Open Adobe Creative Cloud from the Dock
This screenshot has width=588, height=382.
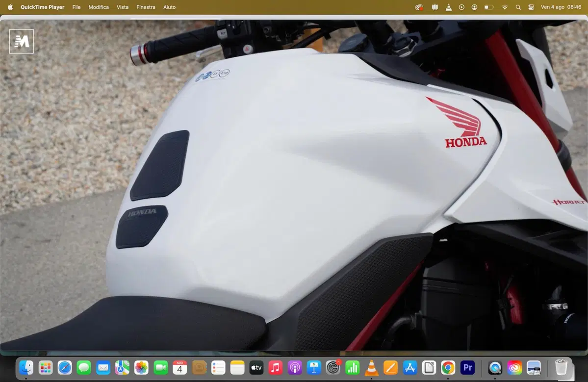coord(514,368)
